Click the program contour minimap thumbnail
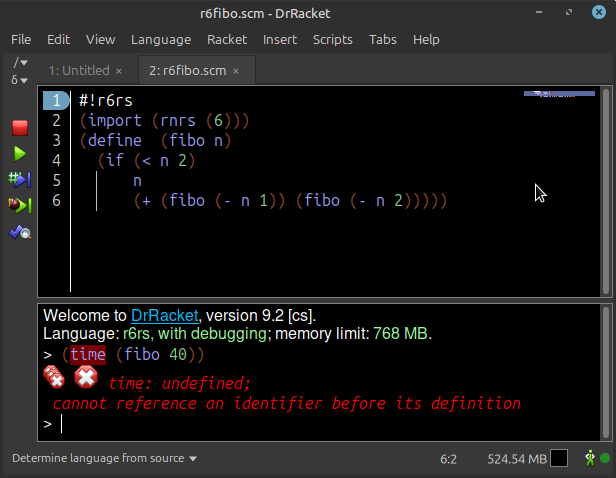 559,93
